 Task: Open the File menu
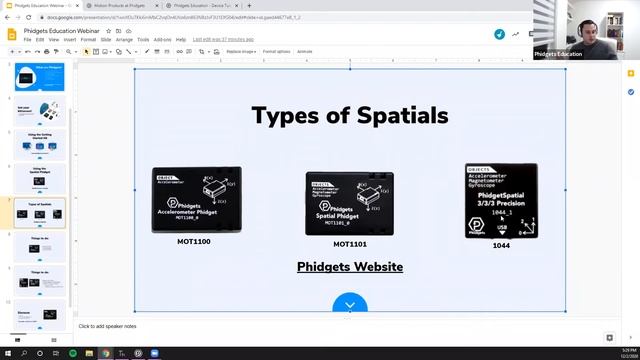click(x=27, y=40)
